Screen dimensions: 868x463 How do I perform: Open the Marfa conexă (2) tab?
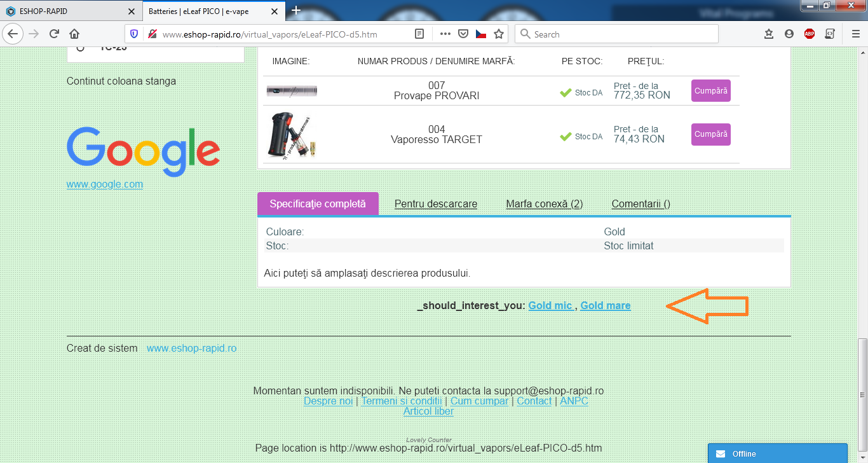click(545, 204)
